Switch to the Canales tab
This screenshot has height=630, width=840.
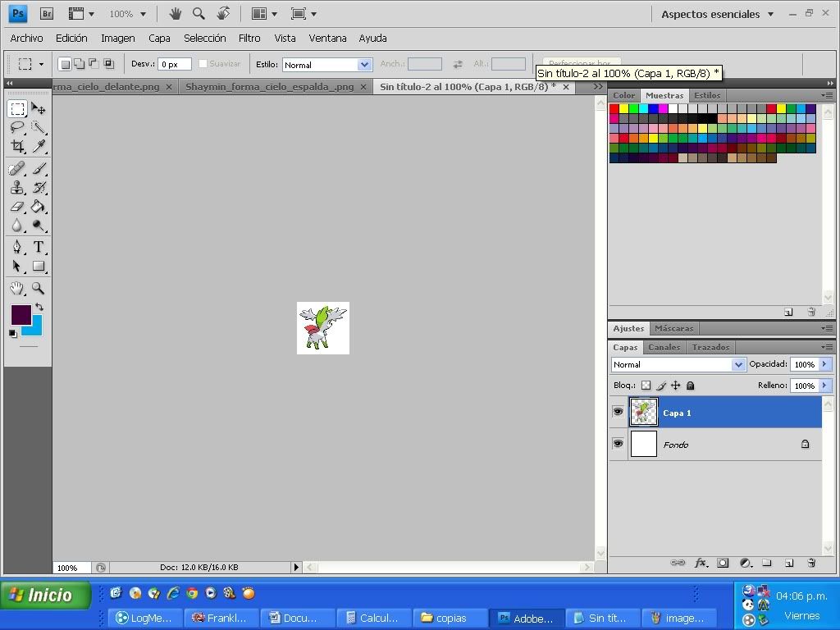coord(664,347)
